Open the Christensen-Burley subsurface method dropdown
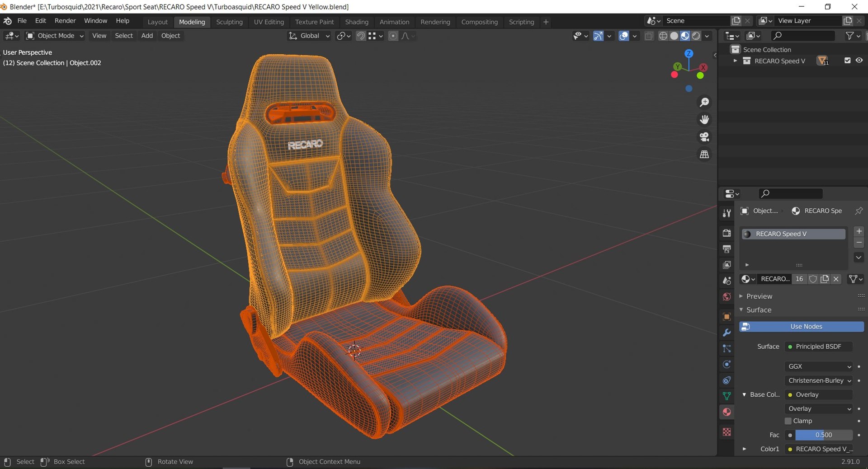 click(819, 380)
